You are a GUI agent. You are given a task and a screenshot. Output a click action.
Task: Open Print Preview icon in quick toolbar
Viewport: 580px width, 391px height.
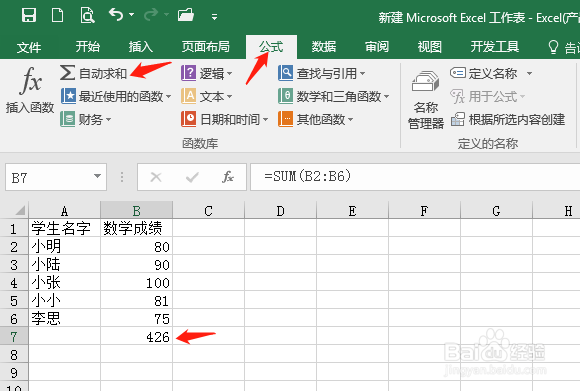[x=87, y=16]
